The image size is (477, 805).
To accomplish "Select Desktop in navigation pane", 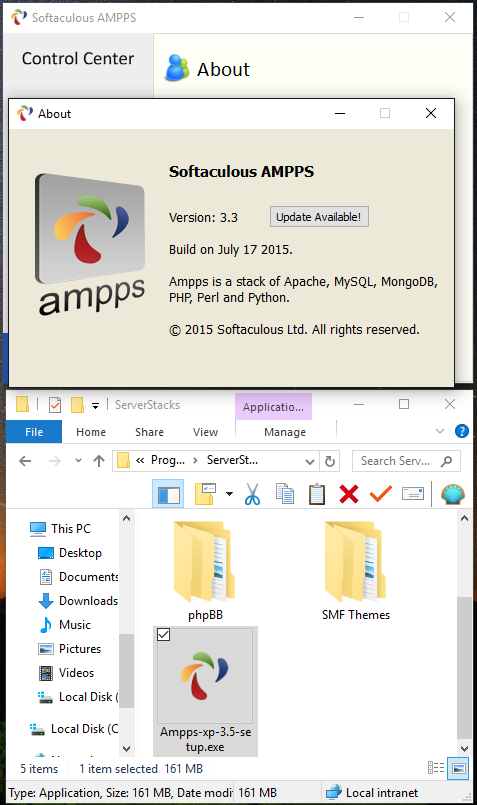I will click(70, 552).
